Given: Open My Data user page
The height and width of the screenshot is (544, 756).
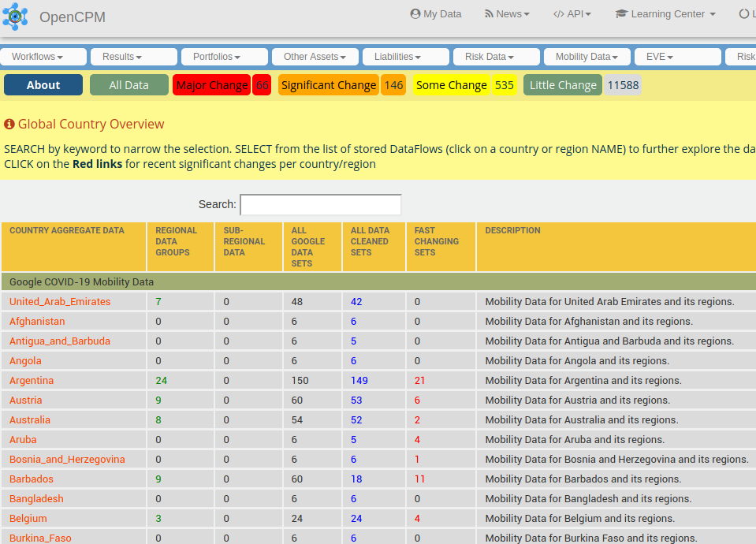Looking at the screenshot, I should 436,14.
